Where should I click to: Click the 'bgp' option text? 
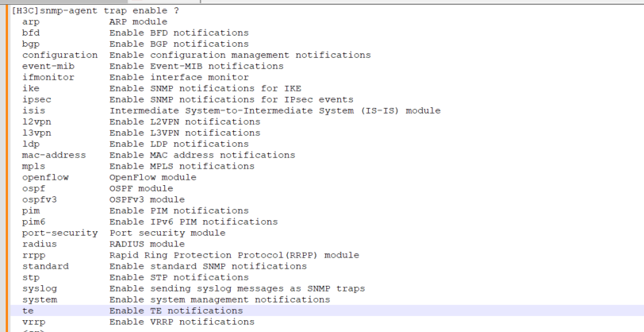[x=31, y=44]
